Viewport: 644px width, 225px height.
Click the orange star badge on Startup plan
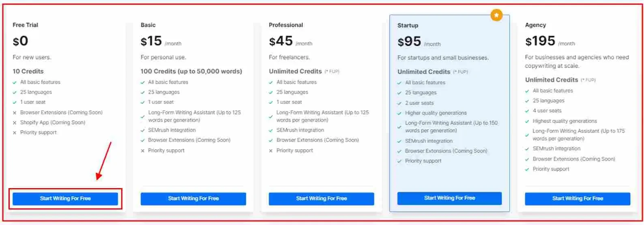tap(496, 15)
